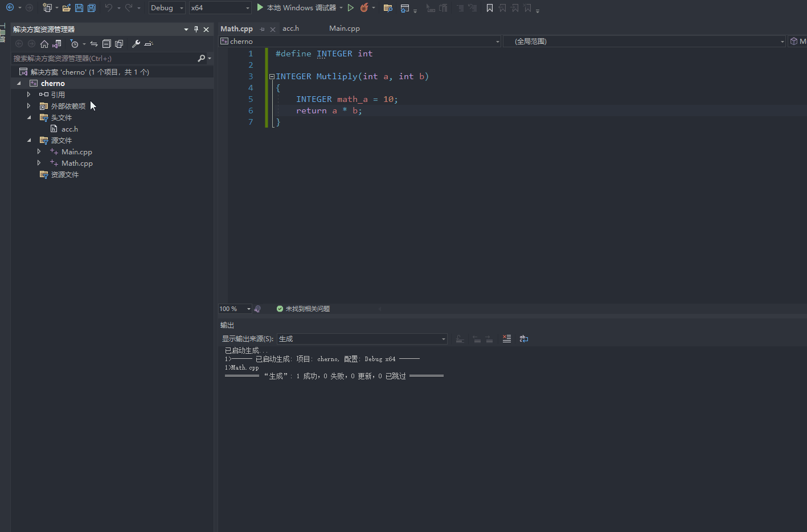Open the debugger target dropdown arrow

point(341,8)
